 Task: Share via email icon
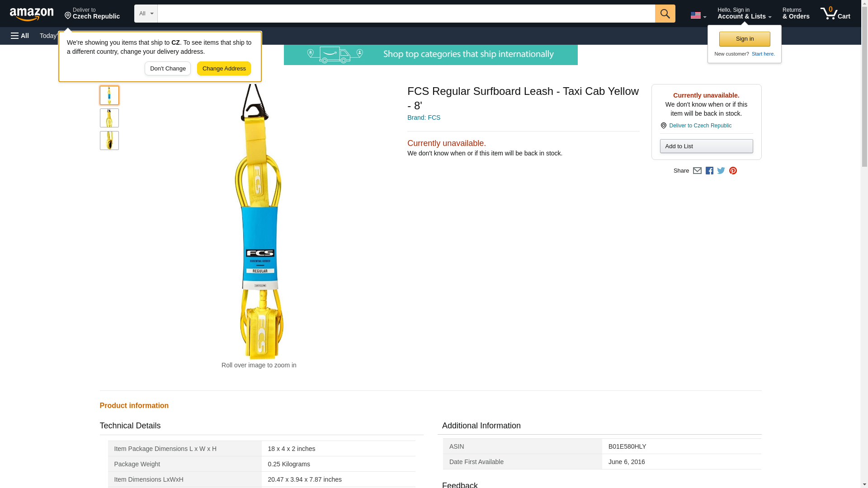pos(697,171)
